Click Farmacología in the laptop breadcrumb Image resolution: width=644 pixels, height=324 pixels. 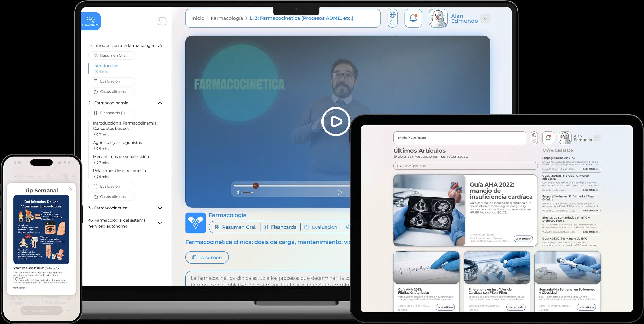(x=227, y=18)
